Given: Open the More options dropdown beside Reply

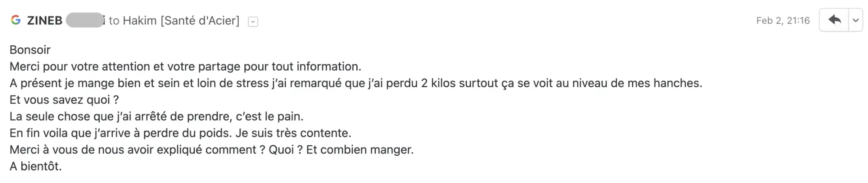Looking at the screenshot, I should coord(855,20).
